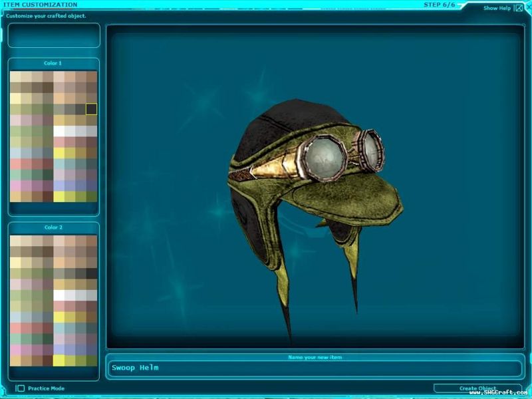Click the Show Help text button
The image size is (532, 399).
[x=497, y=9]
